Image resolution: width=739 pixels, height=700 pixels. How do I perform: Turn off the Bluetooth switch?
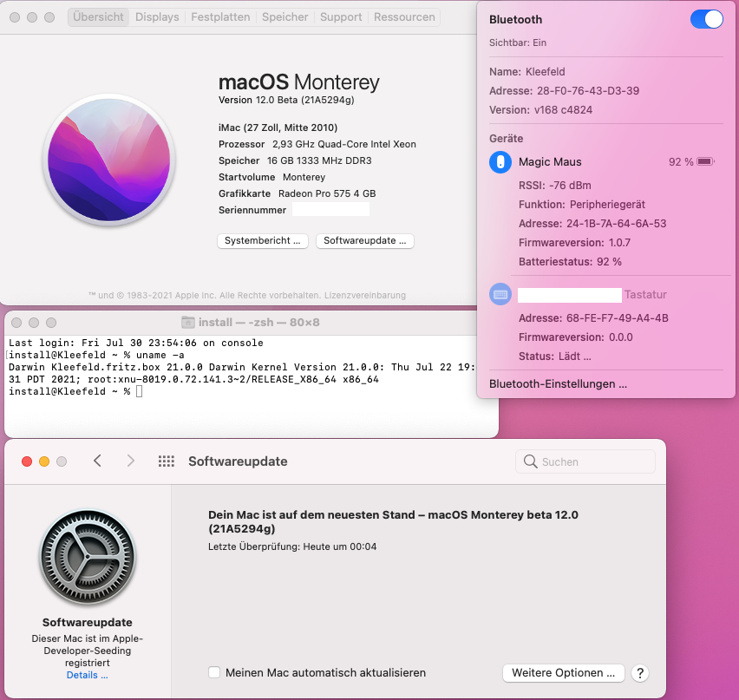click(707, 19)
